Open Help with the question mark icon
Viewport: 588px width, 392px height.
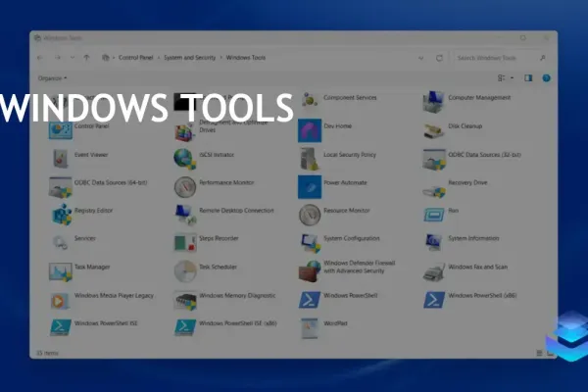547,78
